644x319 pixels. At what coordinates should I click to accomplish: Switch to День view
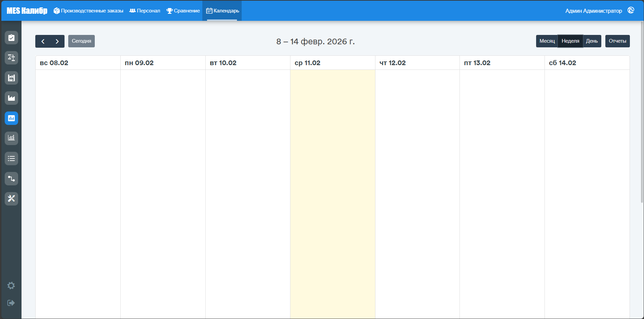(x=592, y=41)
